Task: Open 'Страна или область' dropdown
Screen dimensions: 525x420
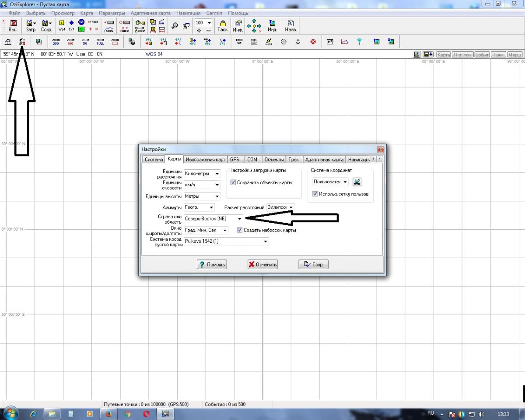Action: (x=239, y=218)
